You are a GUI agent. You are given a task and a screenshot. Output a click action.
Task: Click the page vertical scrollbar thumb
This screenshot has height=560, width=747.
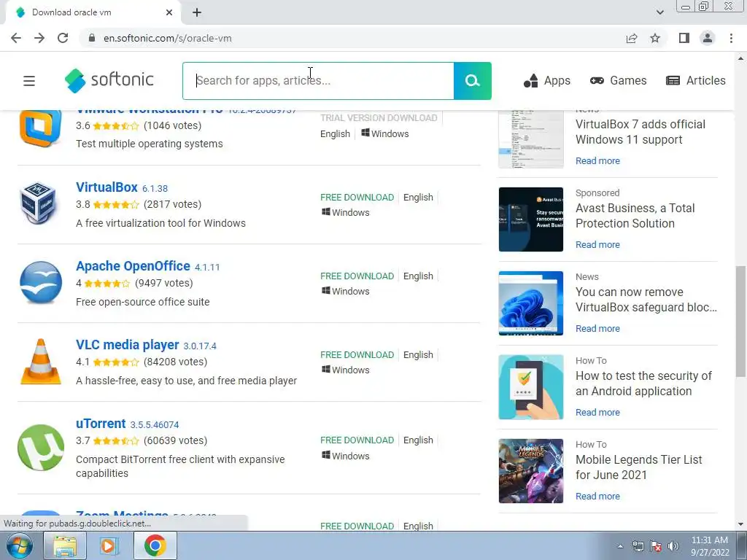tap(740, 321)
